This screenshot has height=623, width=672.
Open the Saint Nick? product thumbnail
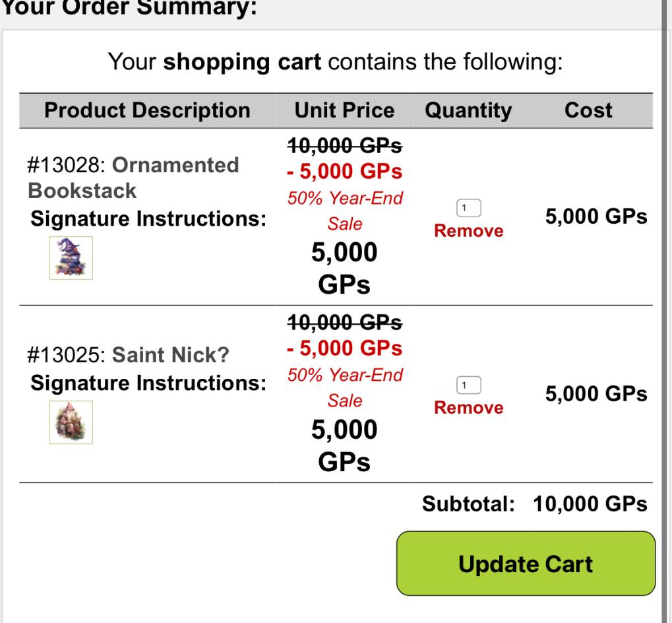(71, 422)
